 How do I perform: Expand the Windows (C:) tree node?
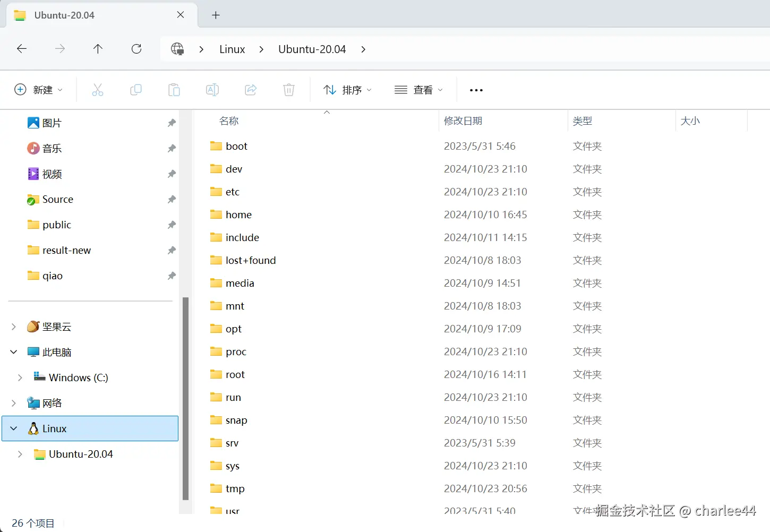click(x=20, y=377)
